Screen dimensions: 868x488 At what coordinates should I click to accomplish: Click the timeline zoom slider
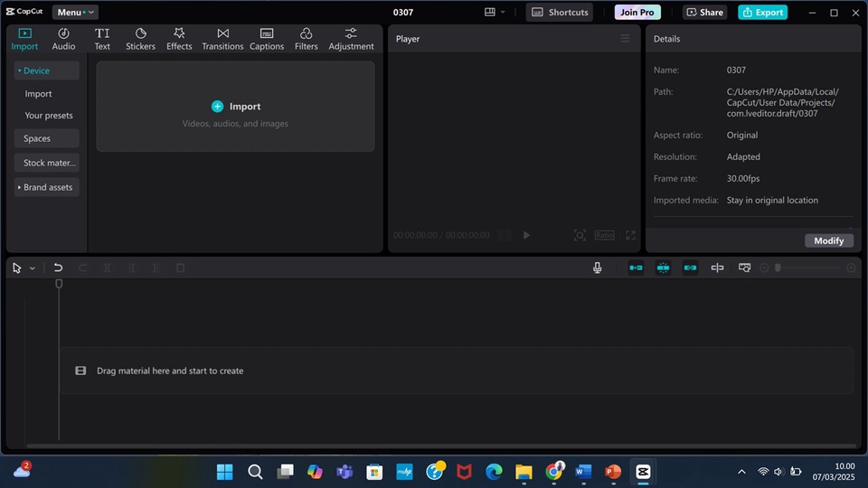tap(807, 267)
